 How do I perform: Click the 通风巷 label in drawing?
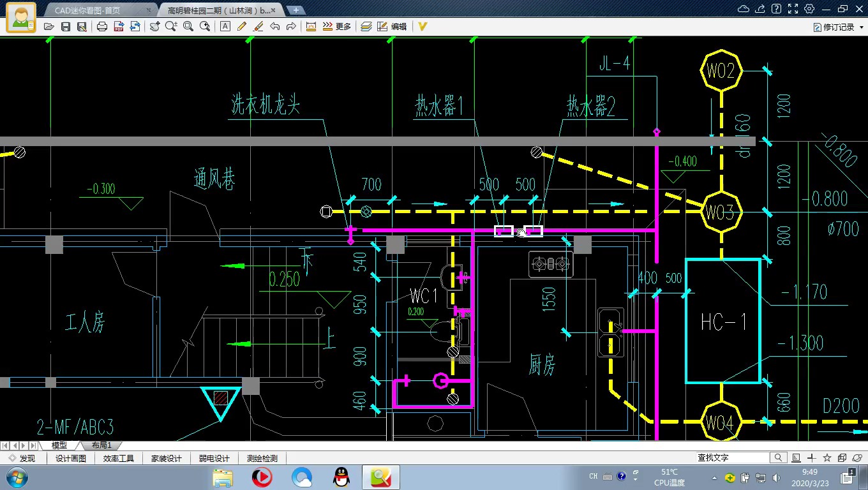tap(214, 179)
